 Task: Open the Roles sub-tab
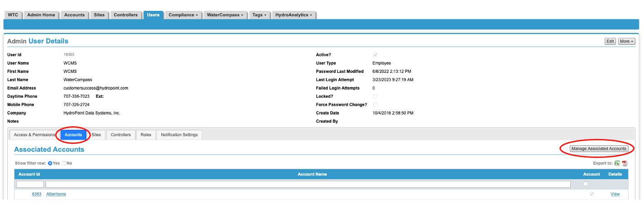pyautogui.click(x=146, y=135)
